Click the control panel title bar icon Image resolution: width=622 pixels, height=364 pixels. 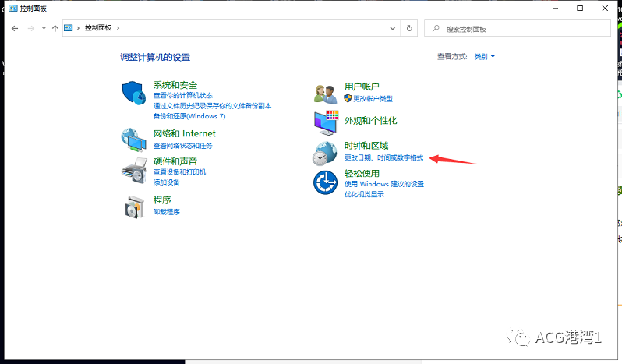(x=13, y=8)
